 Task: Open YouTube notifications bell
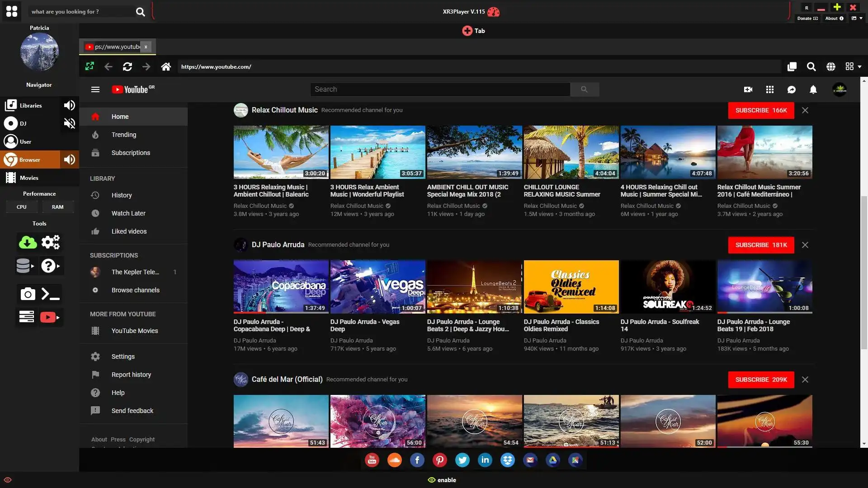pyautogui.click(x=813, y=89)
